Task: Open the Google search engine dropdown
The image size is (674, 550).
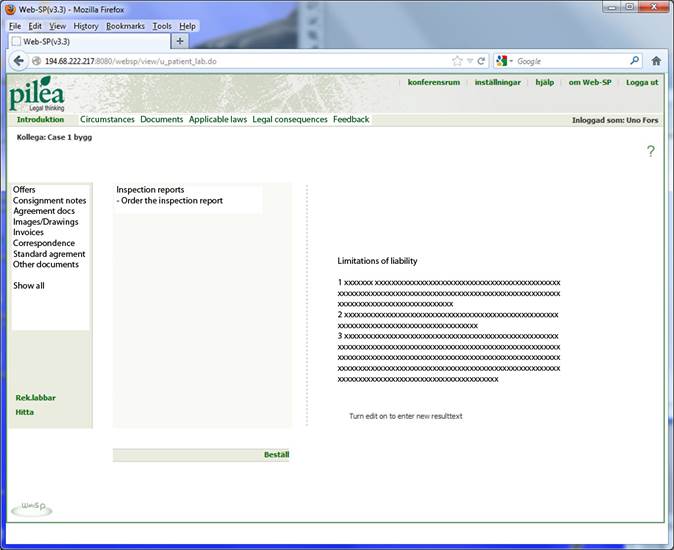Action: point(505,61)
